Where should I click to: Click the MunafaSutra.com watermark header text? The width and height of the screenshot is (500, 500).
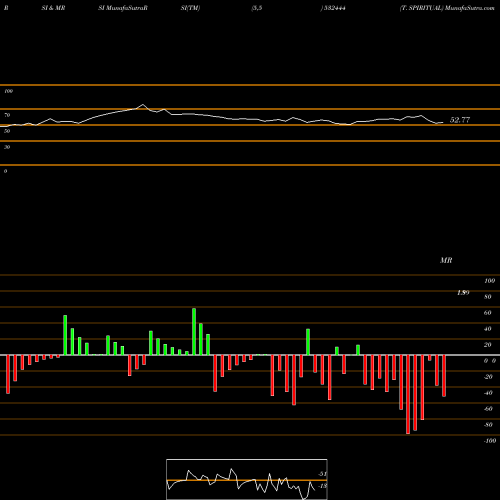(470, 8)
